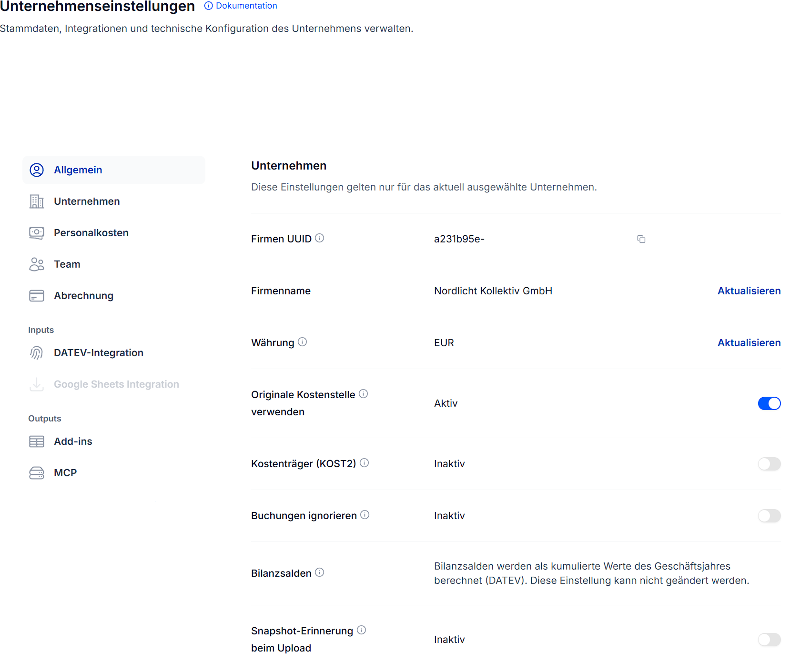
Task: Disable the Originale Kostenstelle verwenden toggle
Action: coord(769,403)
